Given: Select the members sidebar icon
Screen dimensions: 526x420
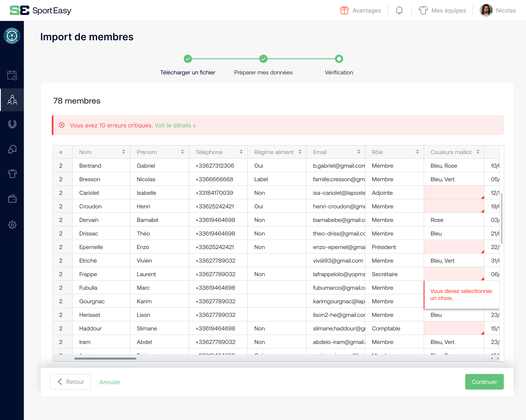Looking at the screenshot, I should 12,100.
